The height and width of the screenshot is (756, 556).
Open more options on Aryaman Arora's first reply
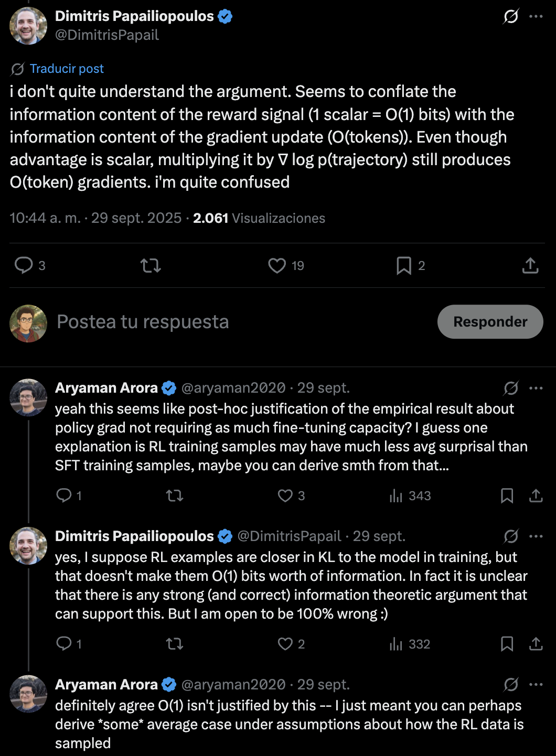536,388
